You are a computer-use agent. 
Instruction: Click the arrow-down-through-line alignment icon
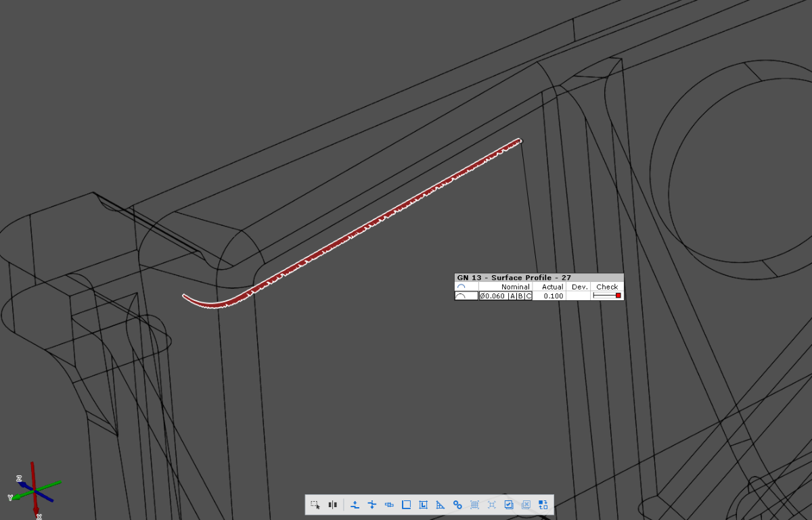click(372, 504)
